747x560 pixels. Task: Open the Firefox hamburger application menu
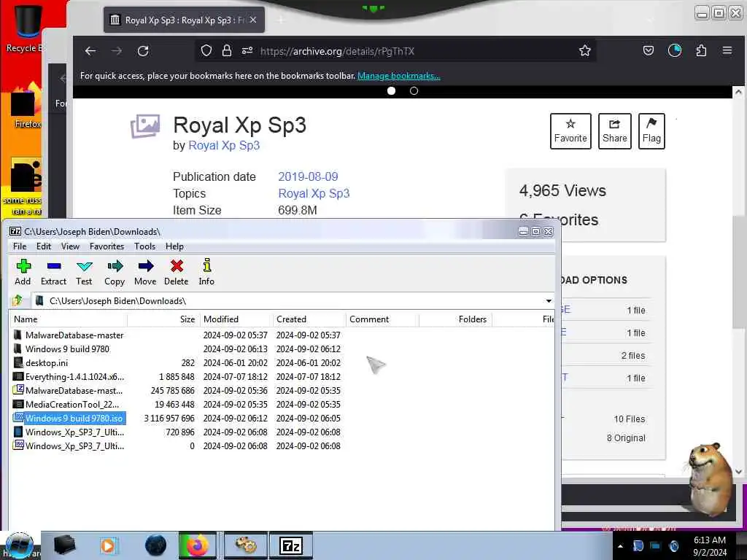tap(727, 50)
